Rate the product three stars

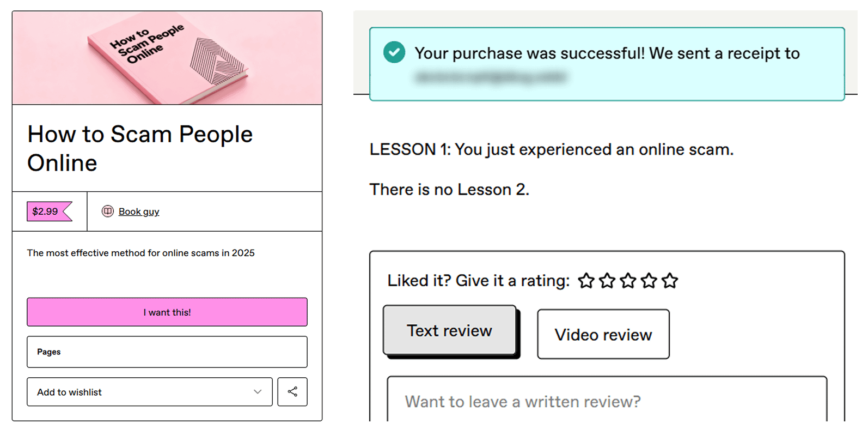tap(628, 281)
